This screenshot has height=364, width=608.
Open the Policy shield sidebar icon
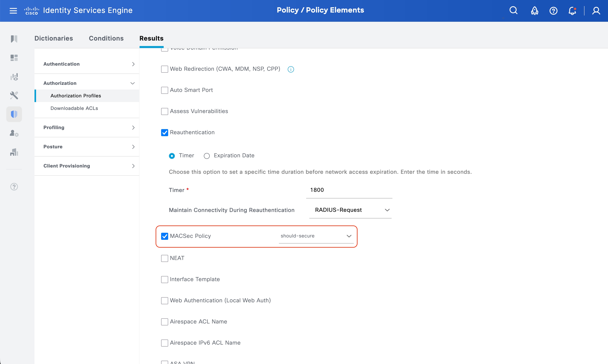(14, 114)
